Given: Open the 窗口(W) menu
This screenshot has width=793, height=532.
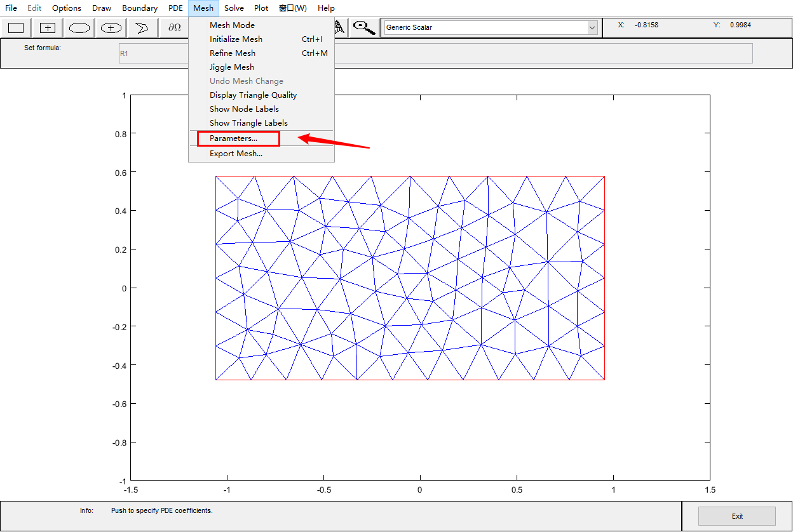Looking at the screenshot, I should [x=293, y=8].
